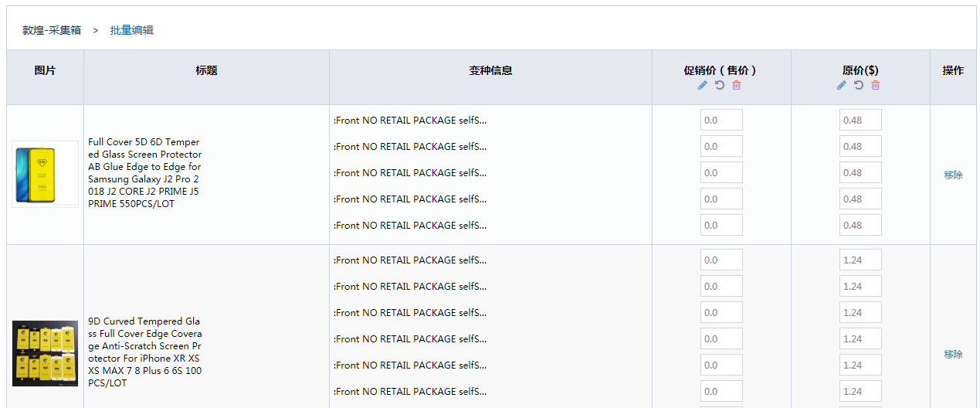
Task: Remove the 9D Curved Tempered Glass product
Action: tap(953, 355)
